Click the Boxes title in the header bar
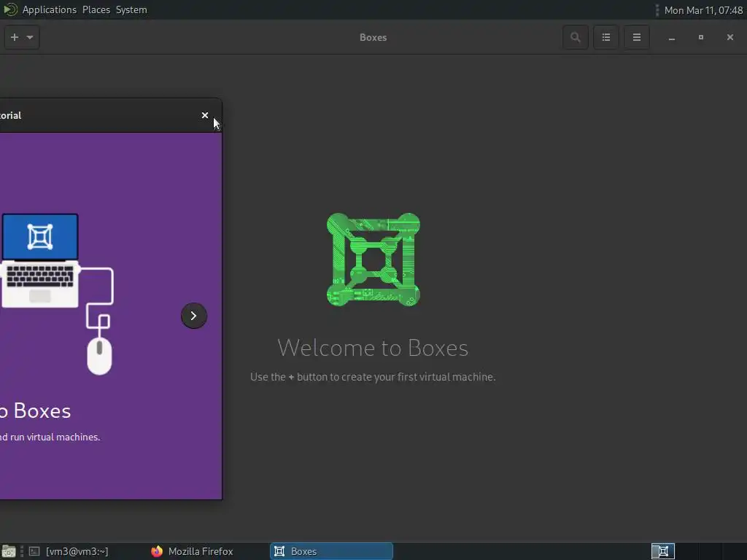This screenshot has height=560, width=747. (x=373, y=37)
